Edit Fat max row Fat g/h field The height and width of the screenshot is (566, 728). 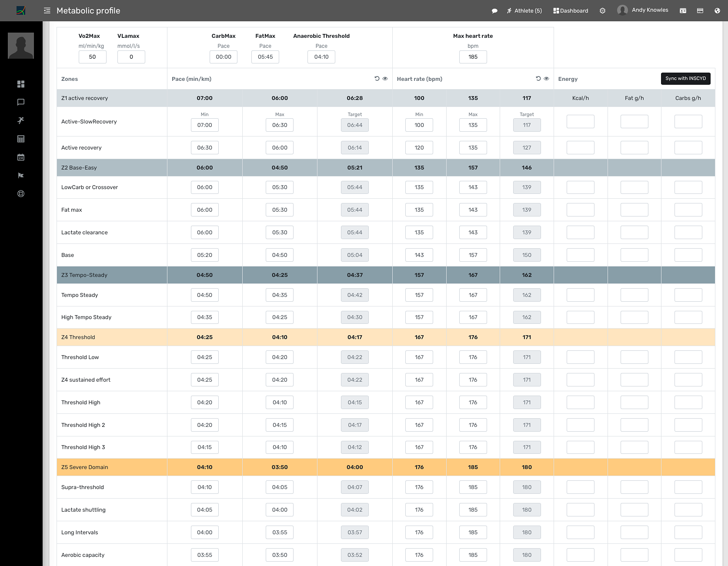click(634, 210)
